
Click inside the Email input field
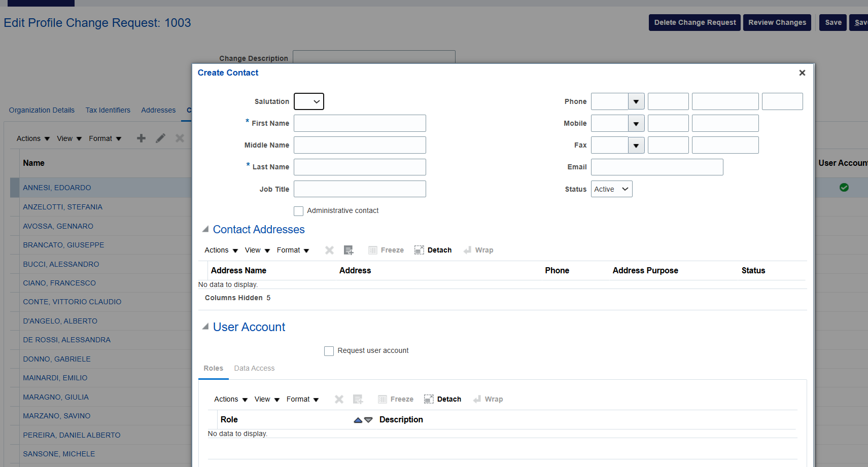(656, 167)
